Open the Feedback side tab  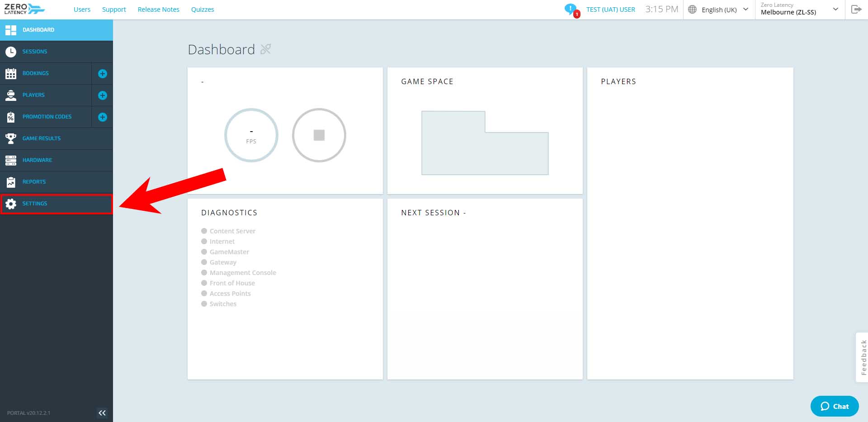pos(863,357)
